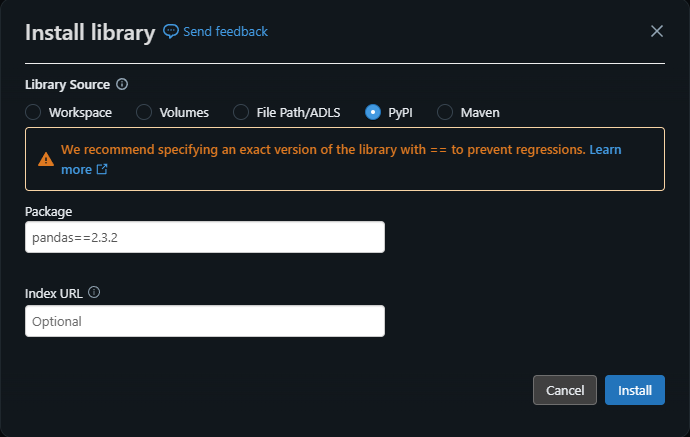
Task: Click the Library Source info icon
Action: point(122,84)
